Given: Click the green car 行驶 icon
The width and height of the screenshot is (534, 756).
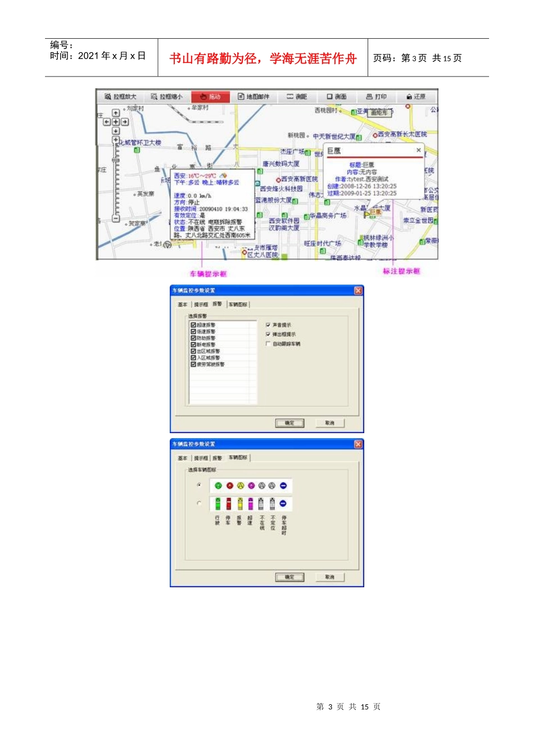Looking at the screenshot, I should point(218,503).
